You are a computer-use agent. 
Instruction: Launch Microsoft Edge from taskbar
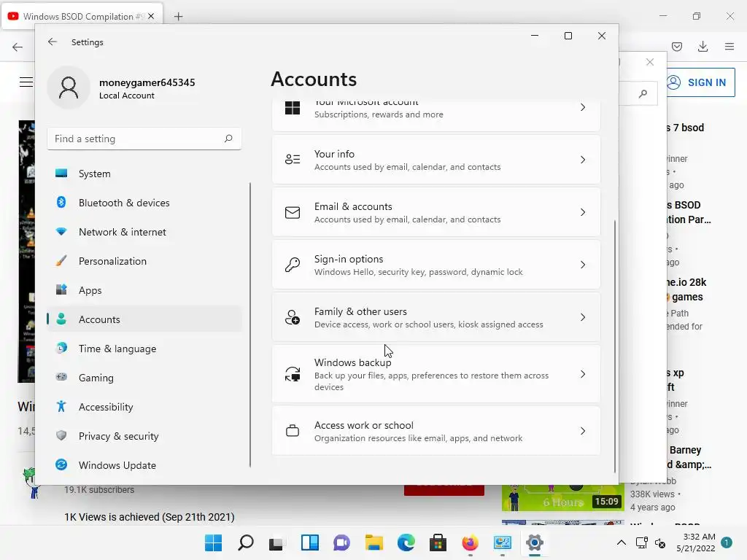tap(406, 542)
